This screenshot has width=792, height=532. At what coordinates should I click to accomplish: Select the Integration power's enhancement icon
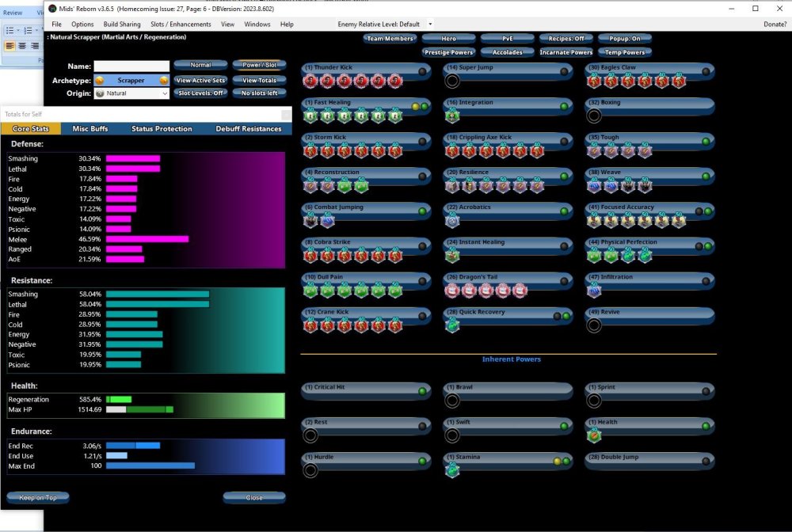452,116
